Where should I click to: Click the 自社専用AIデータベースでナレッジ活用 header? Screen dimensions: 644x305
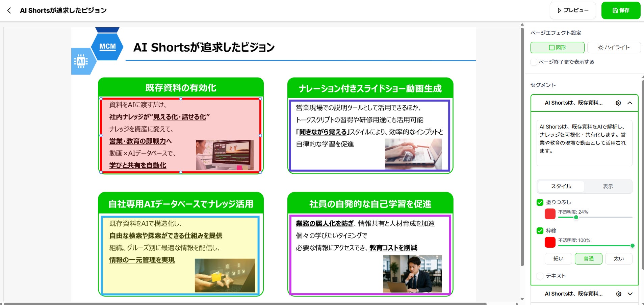pos(181,203)
